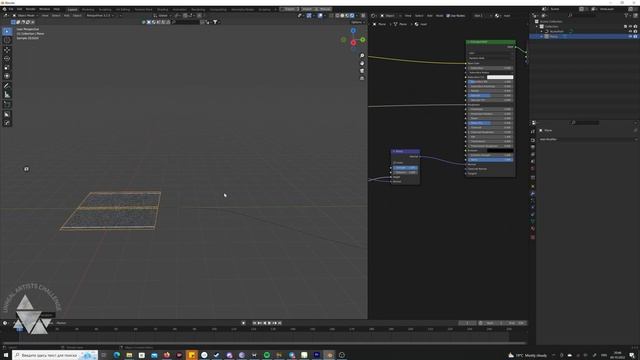Click the Strength slider on the Bump node
This screenshot has width=640, height=360.
(x=405, y=167)
